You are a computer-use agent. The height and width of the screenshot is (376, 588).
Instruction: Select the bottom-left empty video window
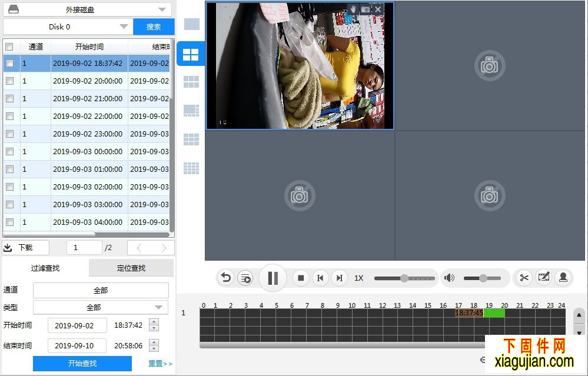(x=300, y=196)
